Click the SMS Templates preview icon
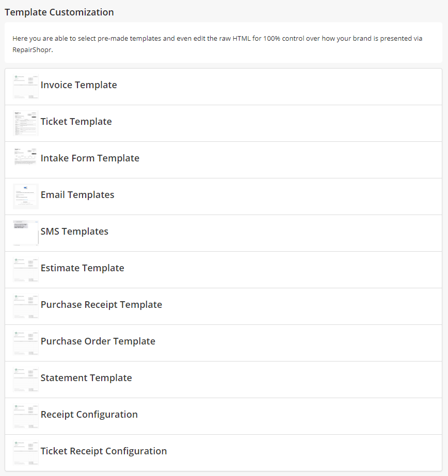The width and height of the screenshot is (448, 476). coord(26,233)
